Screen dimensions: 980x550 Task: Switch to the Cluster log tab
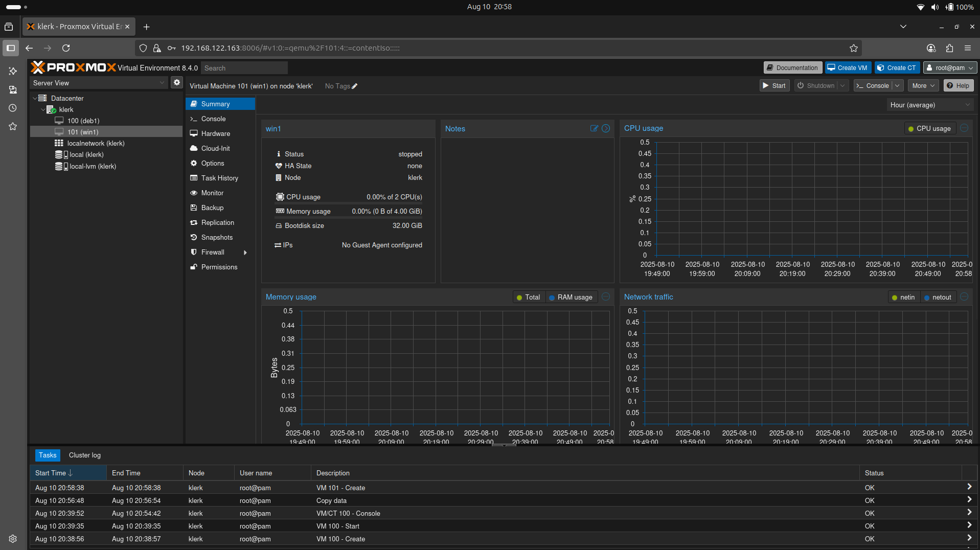click(x=84, y=455)
